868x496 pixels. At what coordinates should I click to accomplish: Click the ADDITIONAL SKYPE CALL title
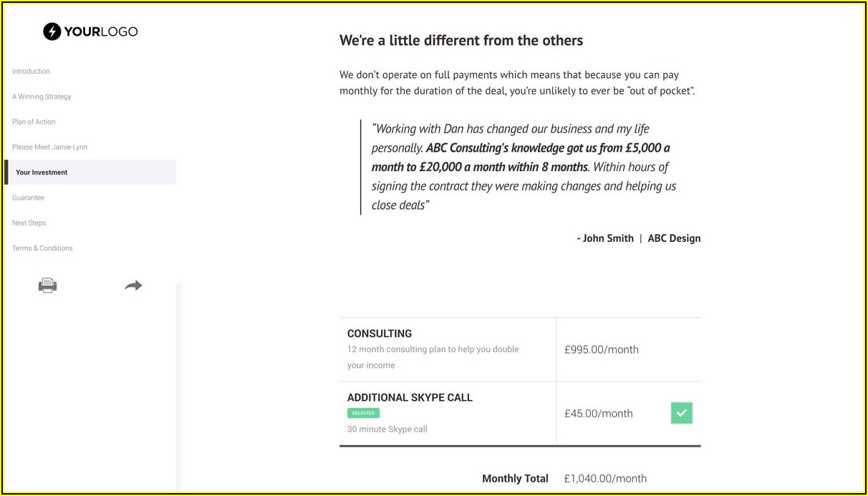[410, 397]
